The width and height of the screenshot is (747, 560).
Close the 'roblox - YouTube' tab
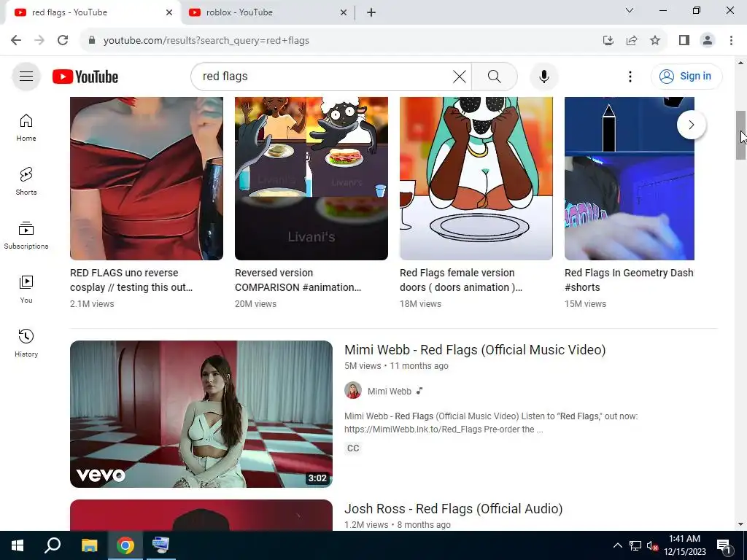click(344, 12)
